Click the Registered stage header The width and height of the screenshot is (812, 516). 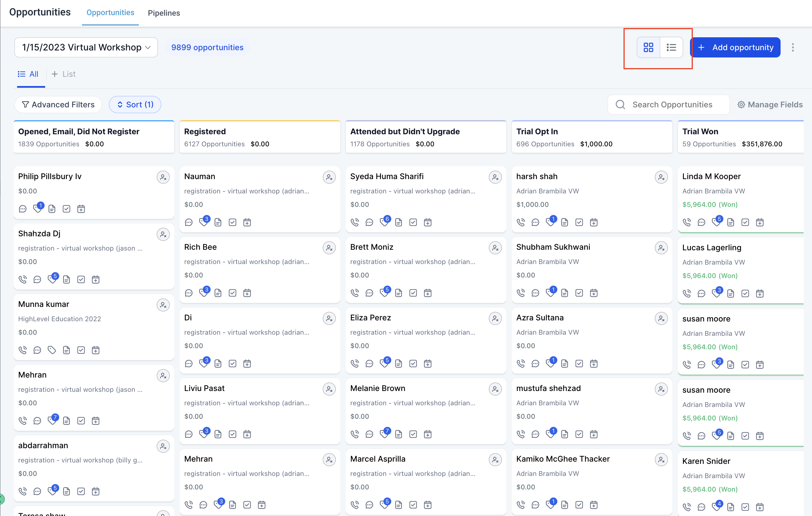[260, 137]
